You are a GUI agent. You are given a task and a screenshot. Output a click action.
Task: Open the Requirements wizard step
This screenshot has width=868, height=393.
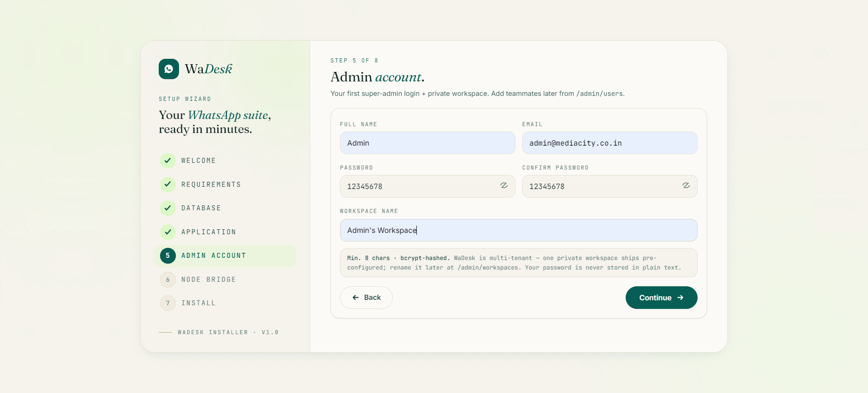pos(225,185)
